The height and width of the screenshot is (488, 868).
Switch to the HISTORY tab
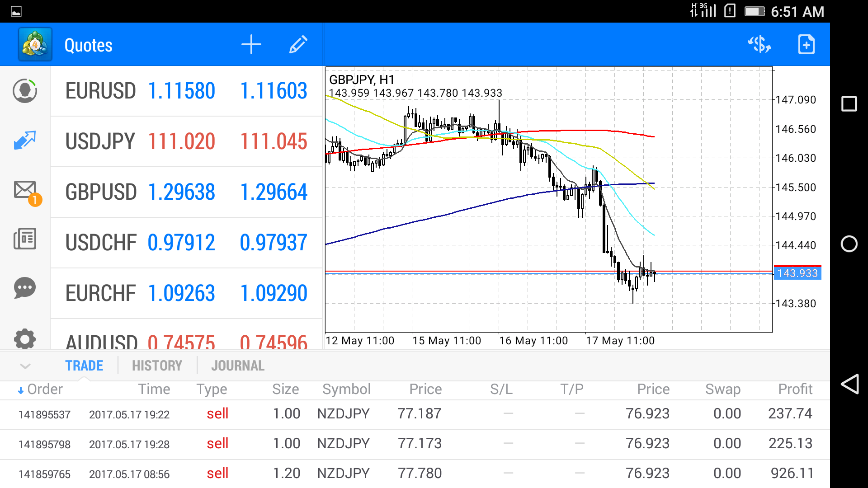157,366
